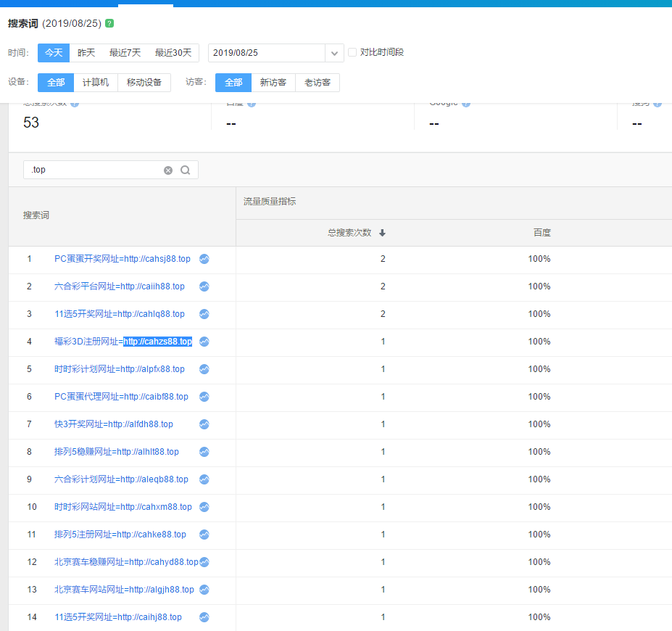Enable the 对比时间段 checkbox
Screen dimensions: 672x631
coord(352,52)
